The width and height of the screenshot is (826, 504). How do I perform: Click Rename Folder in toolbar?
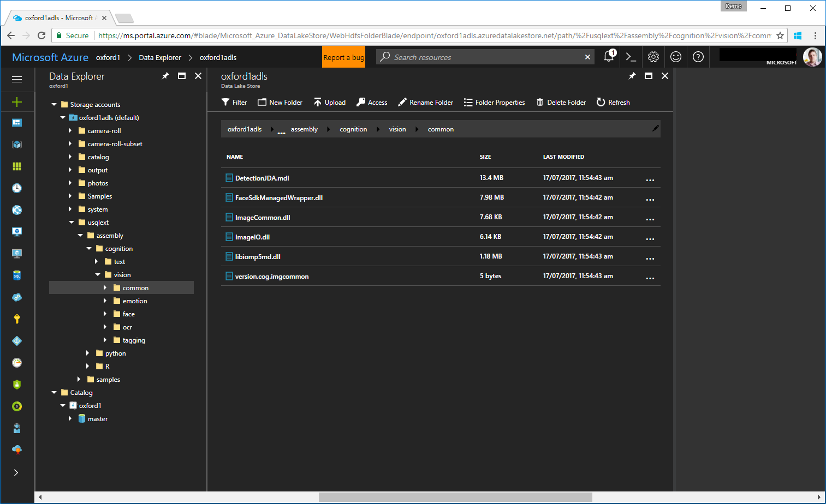coord(425,102)
